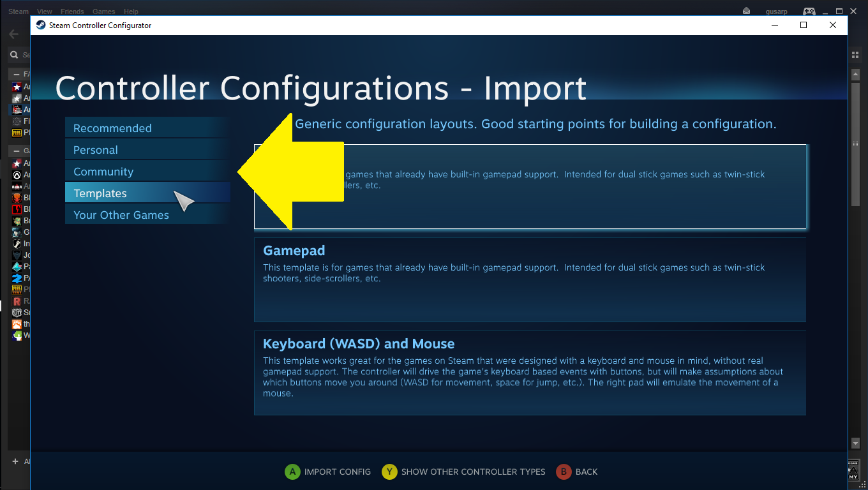This screenshot has width=868, height=490.
Task: Maximize the Steam Controller Configurator window
Action: [x=804, y=26]
